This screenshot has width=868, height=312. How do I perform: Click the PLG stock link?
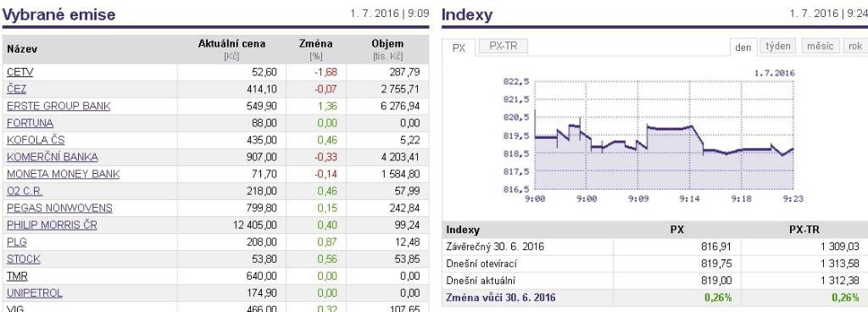17,242
